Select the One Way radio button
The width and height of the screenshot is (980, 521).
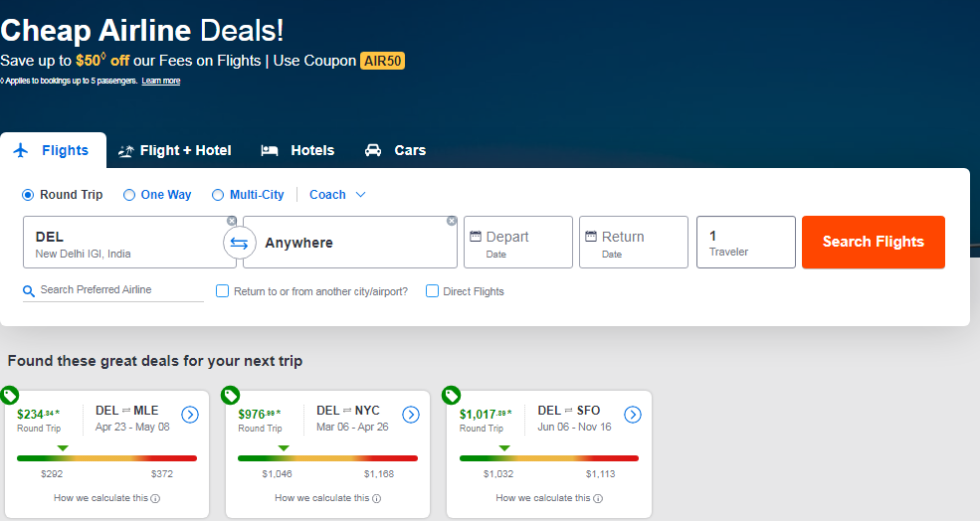pos(129,195)
